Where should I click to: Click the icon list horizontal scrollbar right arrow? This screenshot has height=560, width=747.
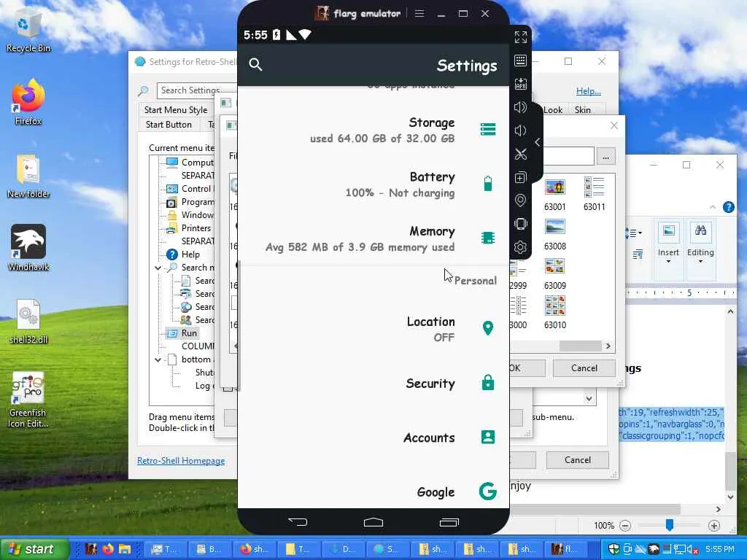tap(608, 346)
